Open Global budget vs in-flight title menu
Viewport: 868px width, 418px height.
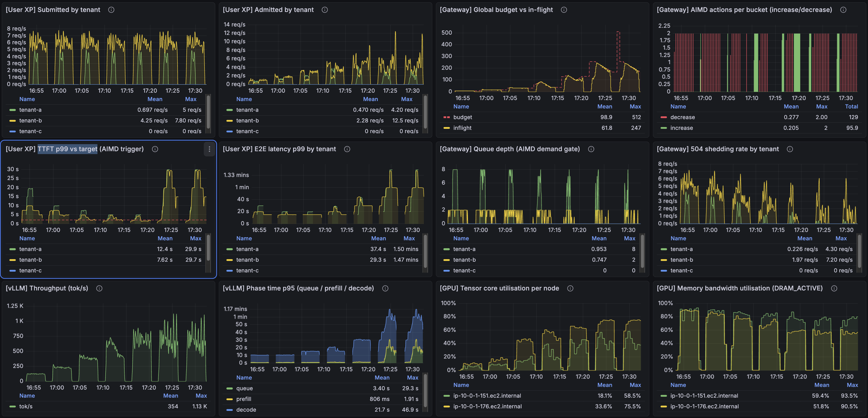(496, 10)
